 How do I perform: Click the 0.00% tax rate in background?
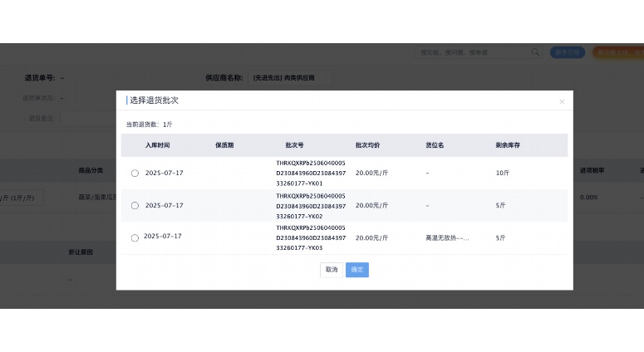pyautogui.click(x=588, y=198)
